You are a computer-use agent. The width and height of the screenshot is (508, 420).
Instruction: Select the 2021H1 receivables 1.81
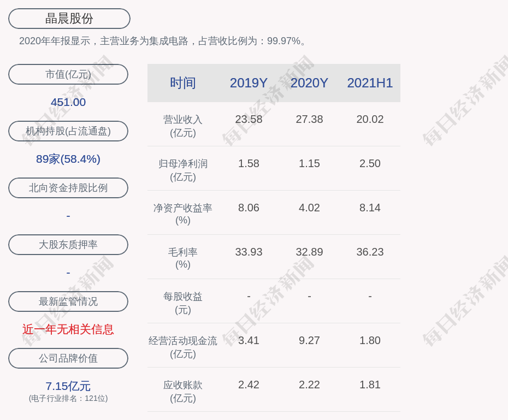click(x=370, y=384)
